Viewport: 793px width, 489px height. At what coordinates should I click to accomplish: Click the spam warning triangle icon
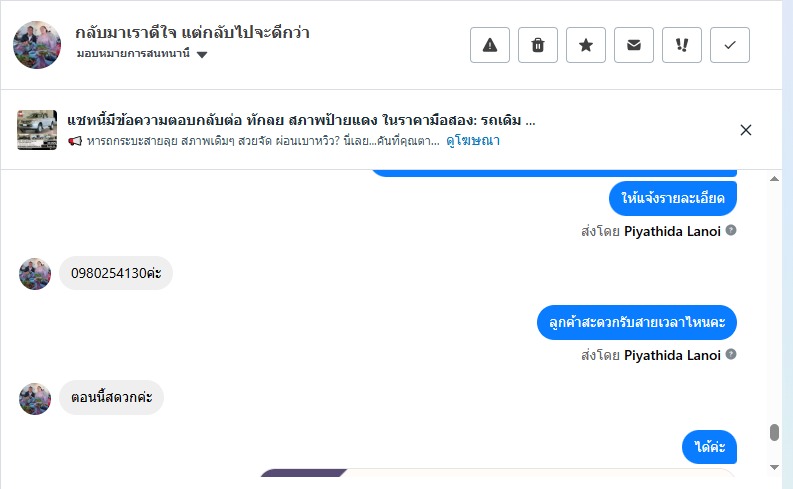[490, 45]
